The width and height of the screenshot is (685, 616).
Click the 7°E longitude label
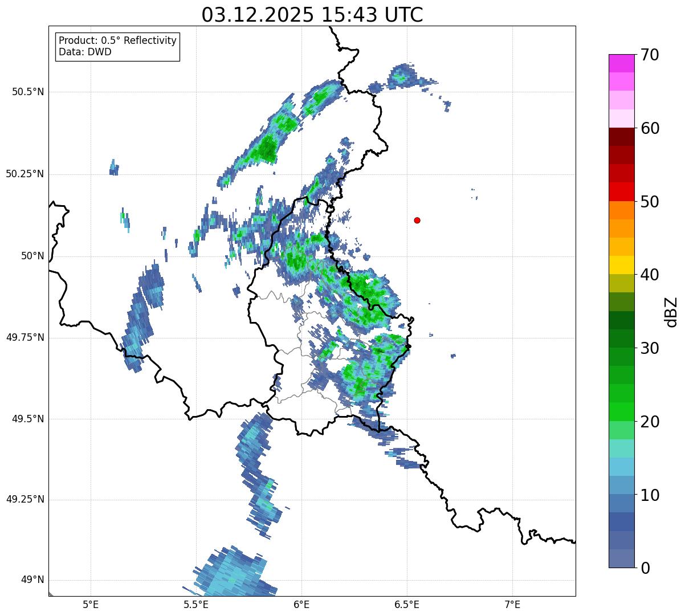(x=512, y=604)
